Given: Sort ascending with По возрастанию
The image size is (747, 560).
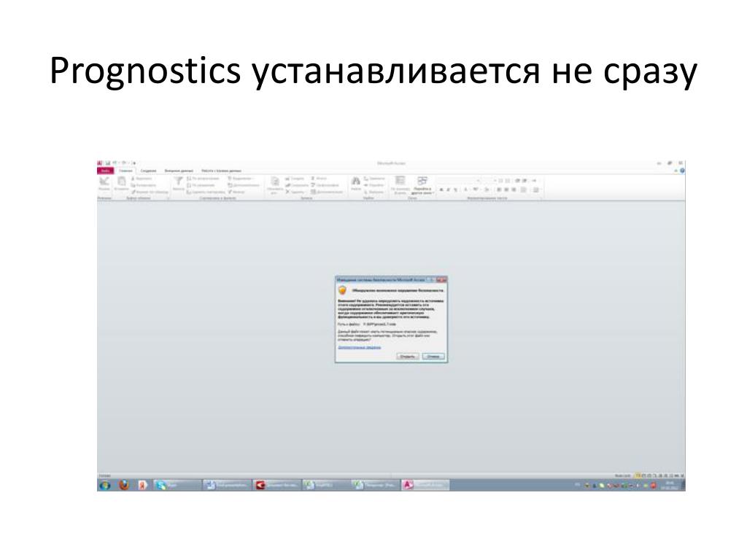Looking at the screenshot, I should tap(203, 179).
